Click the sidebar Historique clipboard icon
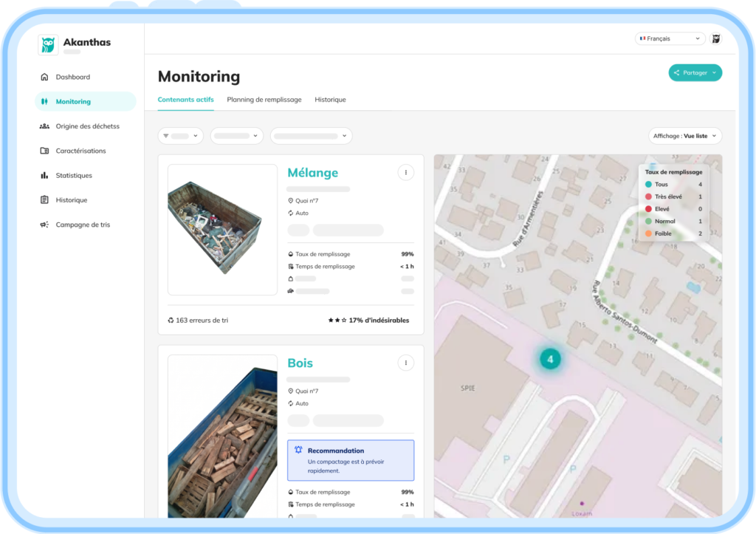 coord(44,199)
